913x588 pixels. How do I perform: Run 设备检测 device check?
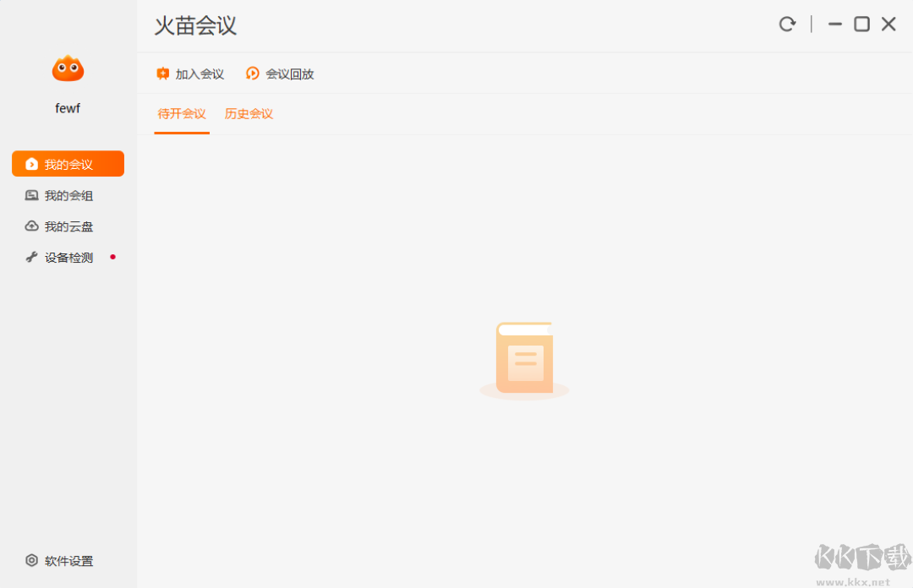coord(68,257)
